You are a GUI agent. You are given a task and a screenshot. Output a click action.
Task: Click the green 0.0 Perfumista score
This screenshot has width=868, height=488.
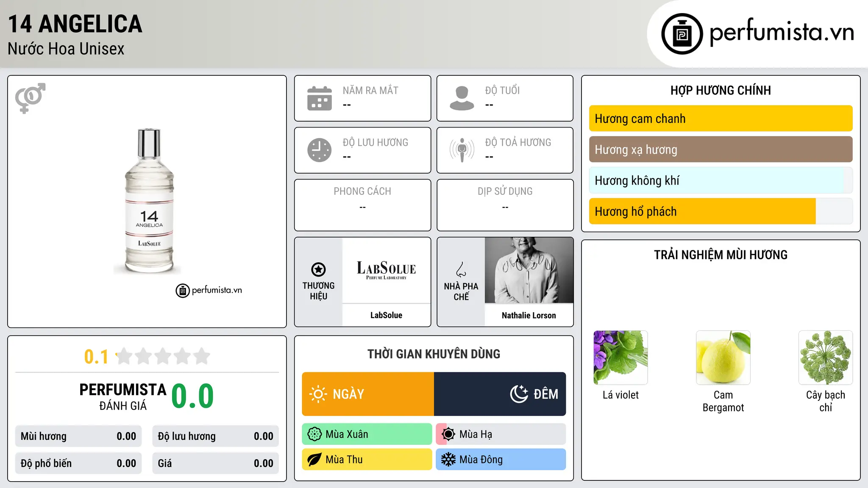point(192,396)
